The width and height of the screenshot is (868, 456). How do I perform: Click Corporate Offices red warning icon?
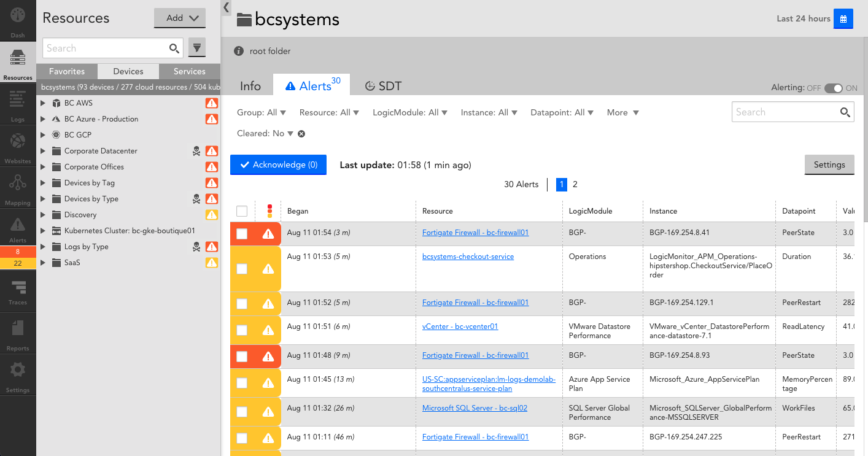tap(212, 167)
